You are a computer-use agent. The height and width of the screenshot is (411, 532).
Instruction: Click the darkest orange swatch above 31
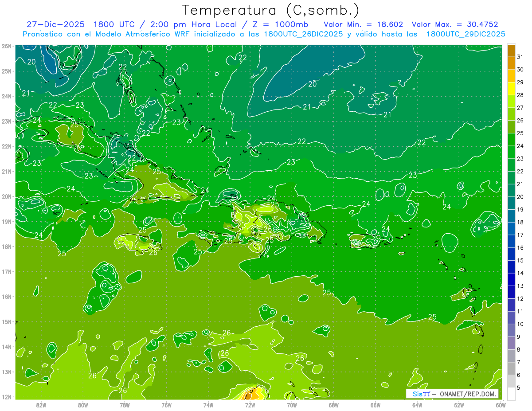pos(512,51)
